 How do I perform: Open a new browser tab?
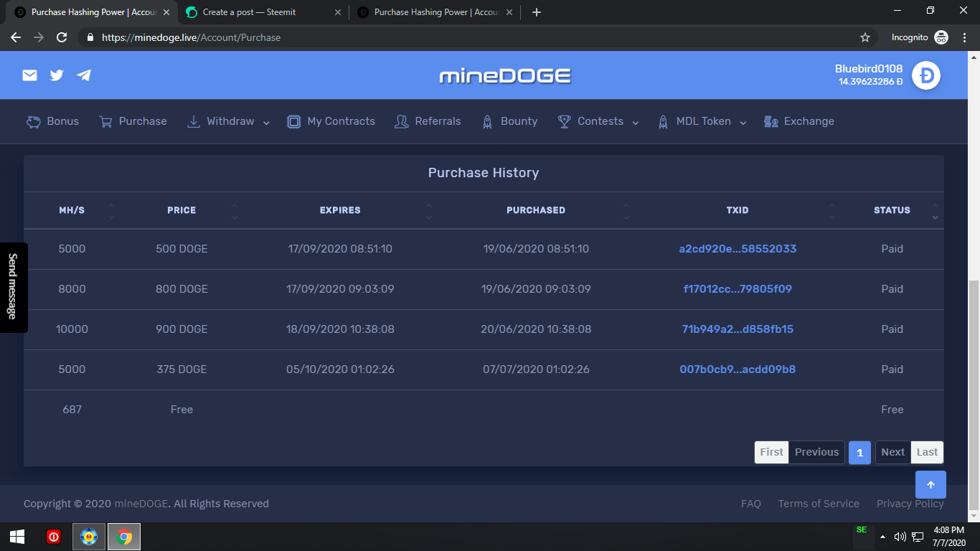pyautogui.click(x=537, y=12)
